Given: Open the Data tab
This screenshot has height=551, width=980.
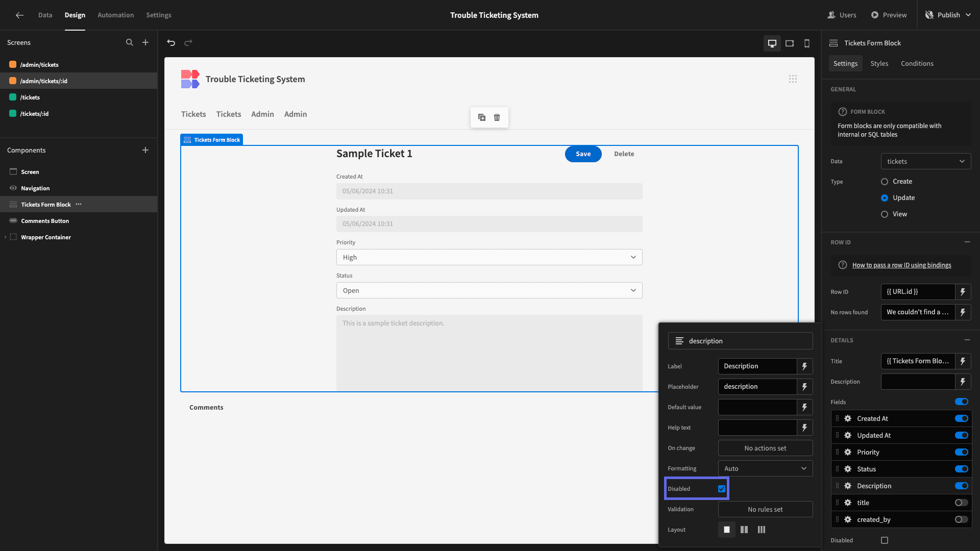Looking at the screenshot, I should (45, 15).
